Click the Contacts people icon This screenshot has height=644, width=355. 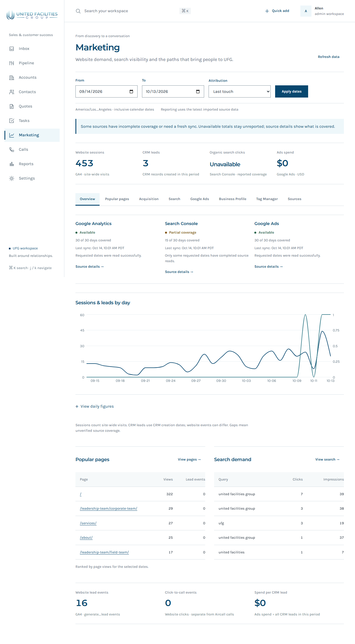tap(12, 92)
